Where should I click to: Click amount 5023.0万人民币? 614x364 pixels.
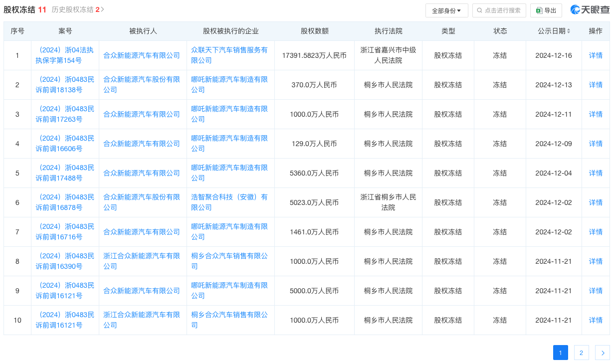pos(314,202)
